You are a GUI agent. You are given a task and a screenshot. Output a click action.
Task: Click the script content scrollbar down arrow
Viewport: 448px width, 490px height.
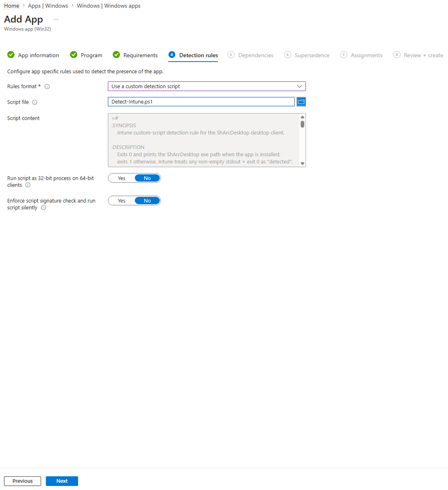point(302,163)
